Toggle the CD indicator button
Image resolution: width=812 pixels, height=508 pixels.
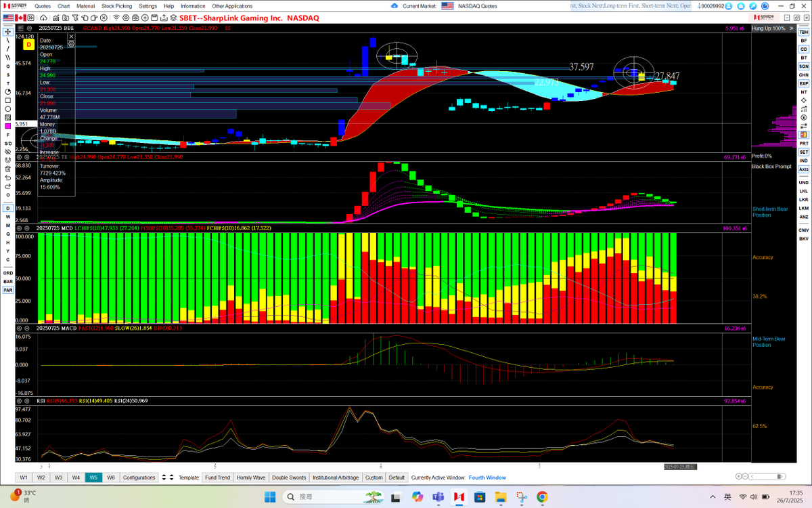tap(803, 49)
